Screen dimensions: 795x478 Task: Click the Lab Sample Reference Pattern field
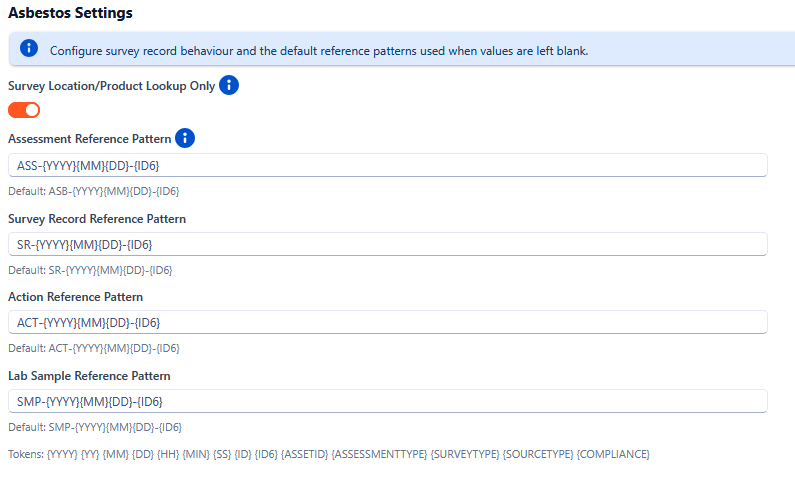(387, 401)
